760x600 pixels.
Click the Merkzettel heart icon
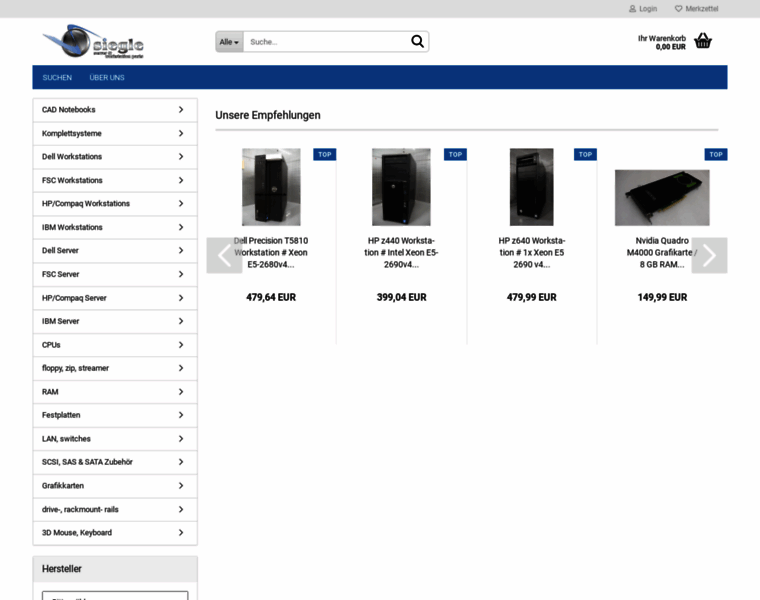tap(679, 9)
